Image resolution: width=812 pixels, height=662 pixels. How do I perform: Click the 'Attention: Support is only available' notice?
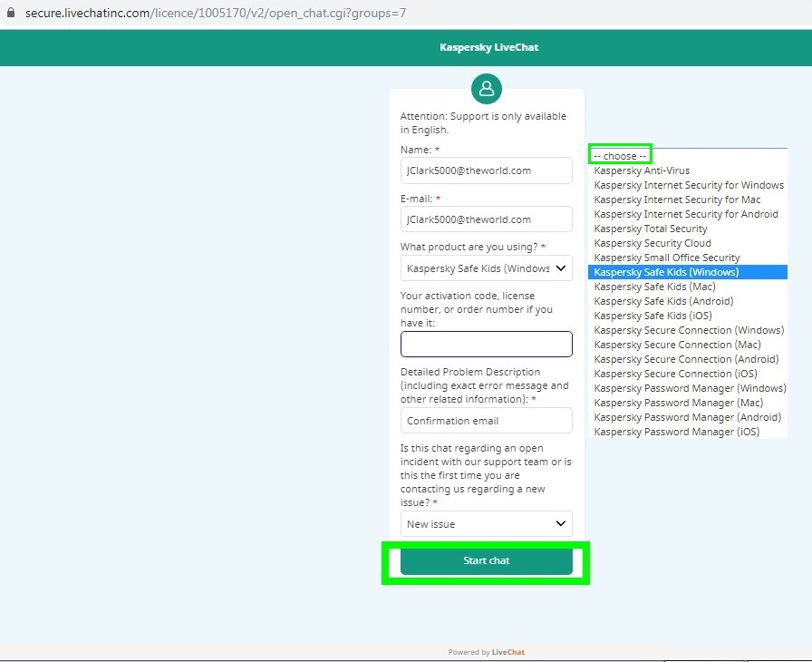point(483,122)
